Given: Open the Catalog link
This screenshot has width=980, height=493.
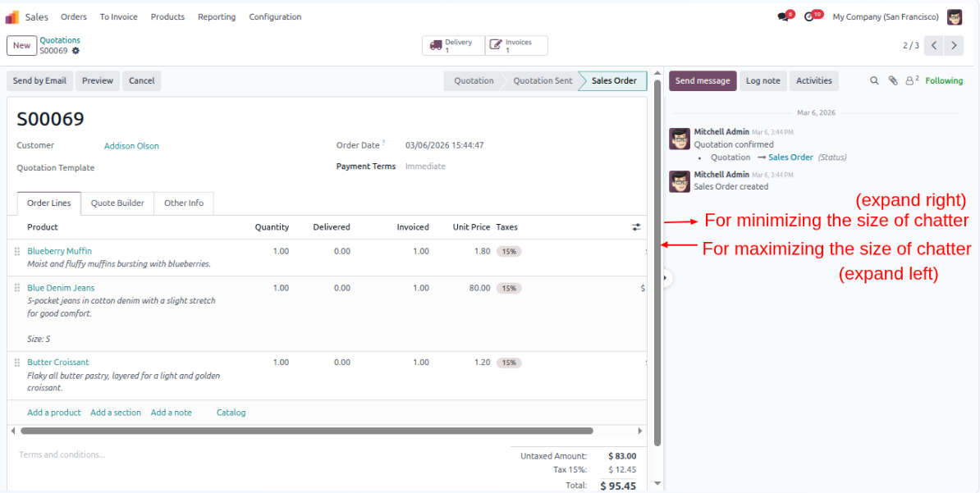Looking at the screenshot, I should point(231,413).
